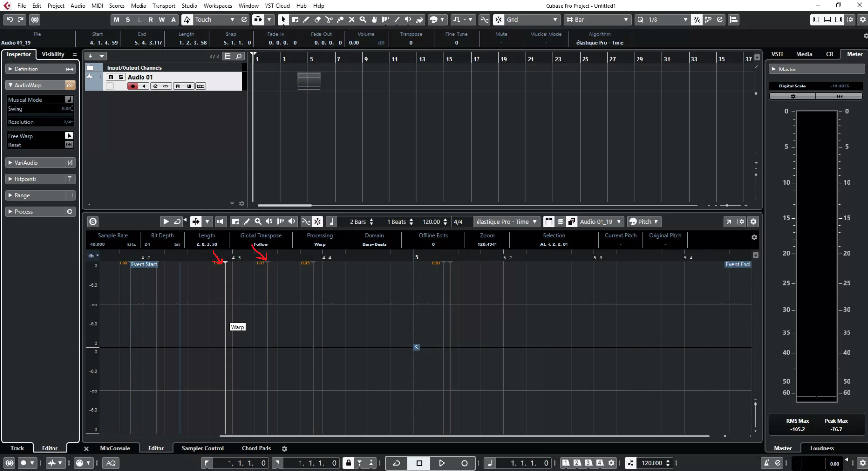Screen dimensions: 868x471
Task: Click the transport Play button
Action: [x=442, y=463]
